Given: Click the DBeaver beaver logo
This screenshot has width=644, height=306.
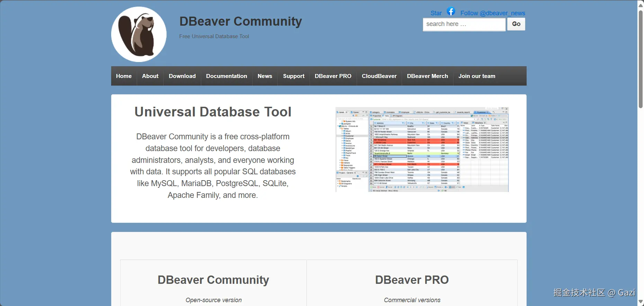Looking at the screenshot, I should [139, 34].
